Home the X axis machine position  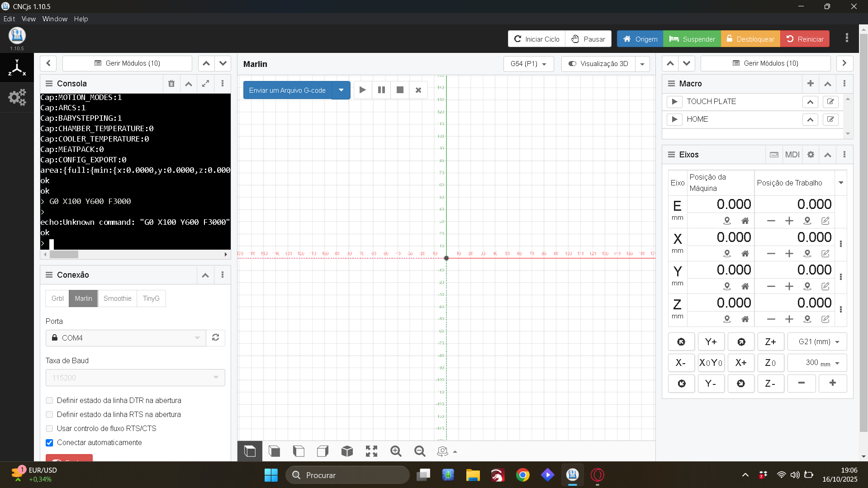pos(745,254)
